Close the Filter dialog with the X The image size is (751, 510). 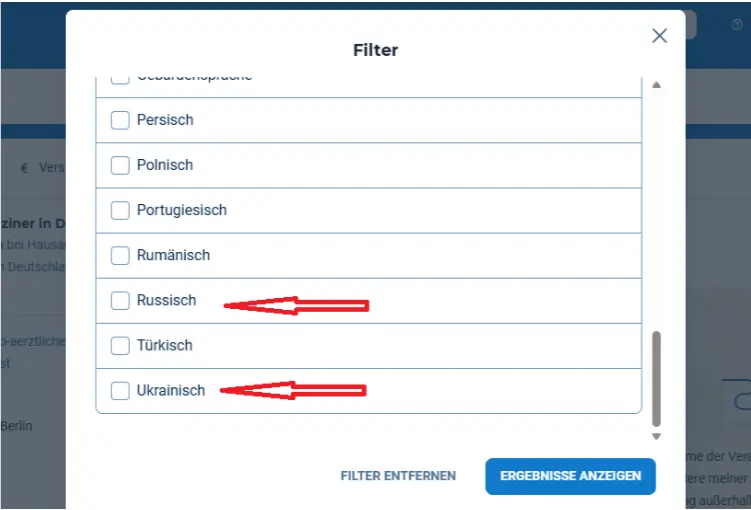coord(659,36)
